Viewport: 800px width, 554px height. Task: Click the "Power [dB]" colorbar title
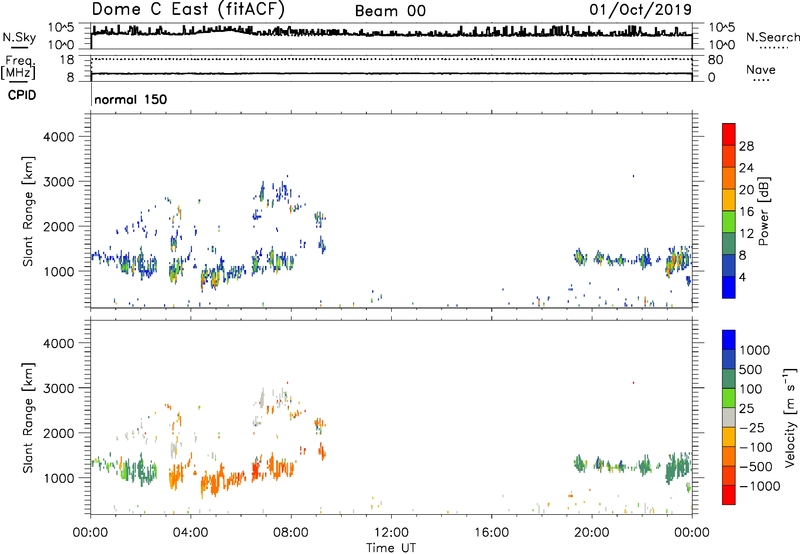coord(763,211)
